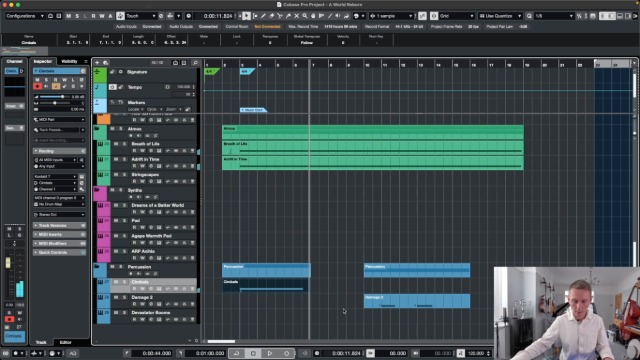Viewport: 640px width, 360px height.
Task: Switch to the Inspector tab
Action: [43, 61]
